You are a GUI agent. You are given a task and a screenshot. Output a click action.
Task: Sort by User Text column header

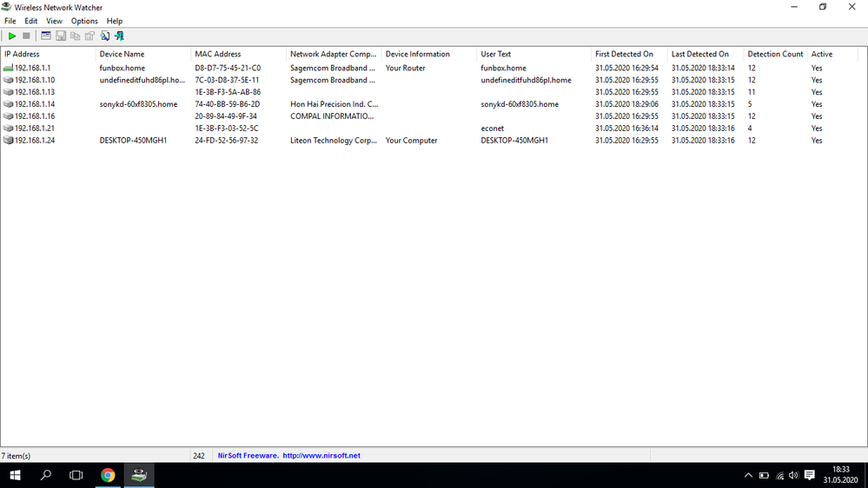tap(533, 54)
